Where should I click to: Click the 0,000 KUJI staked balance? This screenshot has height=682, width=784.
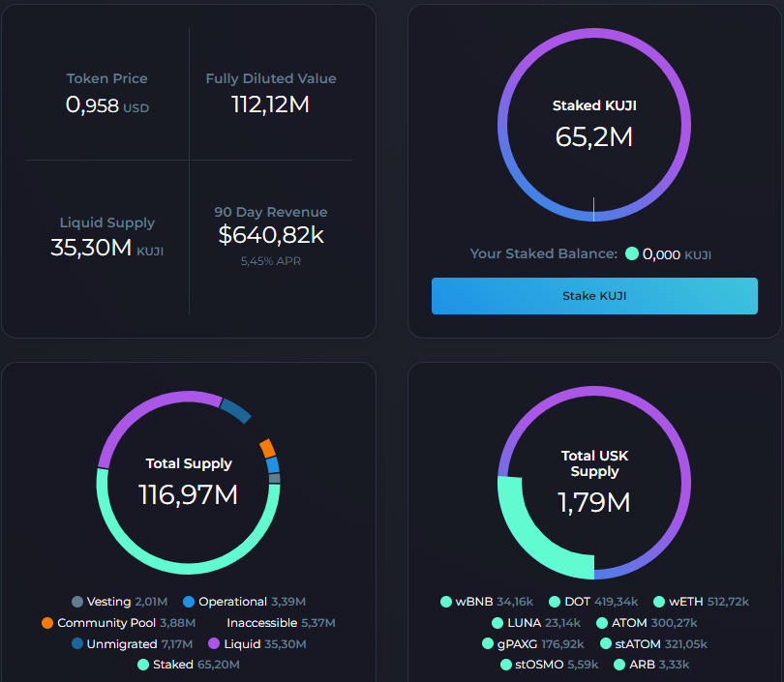pyautogui.click(x=677, y=254)
